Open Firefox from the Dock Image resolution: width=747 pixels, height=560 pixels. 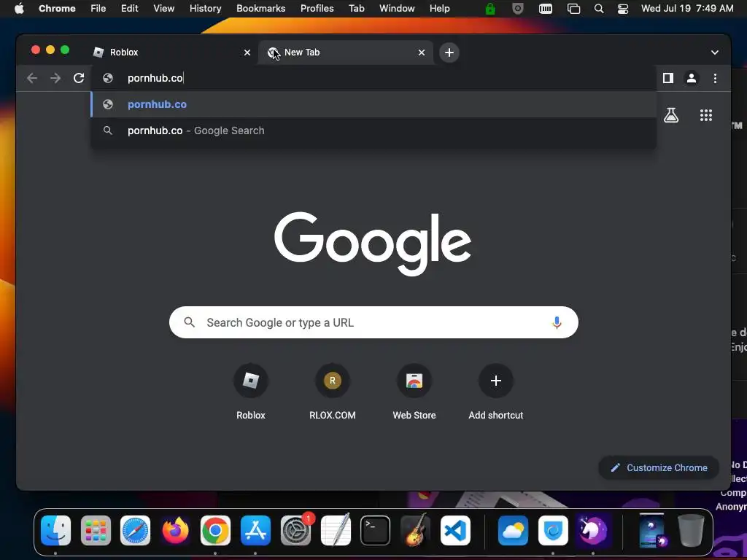175,531
